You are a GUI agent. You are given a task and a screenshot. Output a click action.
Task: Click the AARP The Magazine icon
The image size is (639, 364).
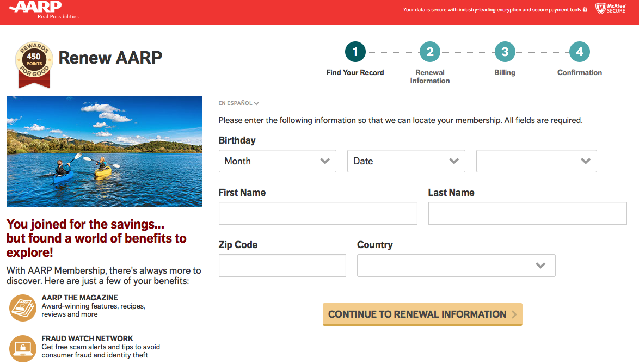[22, 307]
